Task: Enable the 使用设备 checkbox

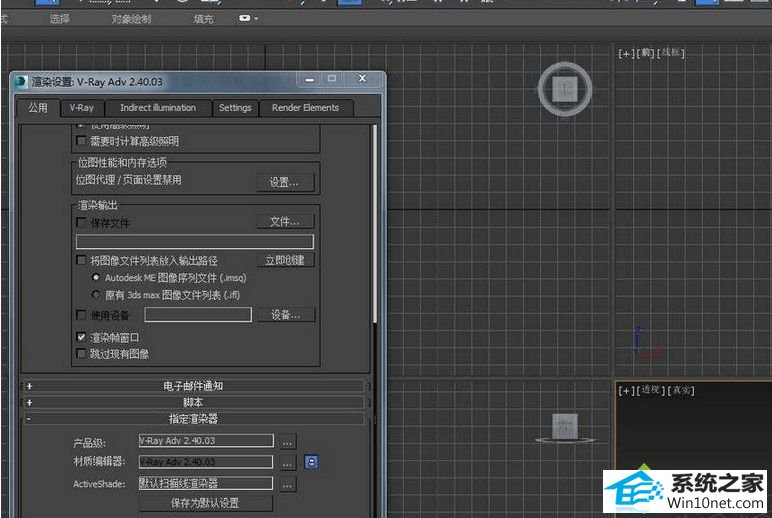Action: 81,315
